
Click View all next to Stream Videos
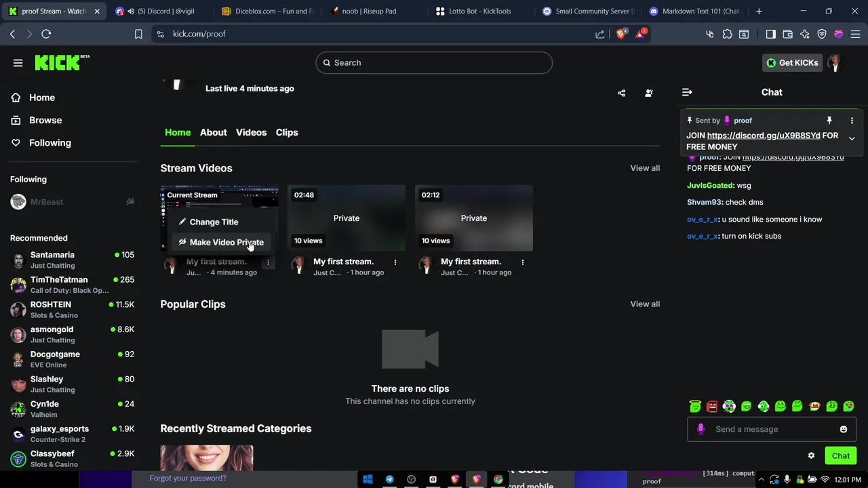pyautogui.click(x=645, y=168)
